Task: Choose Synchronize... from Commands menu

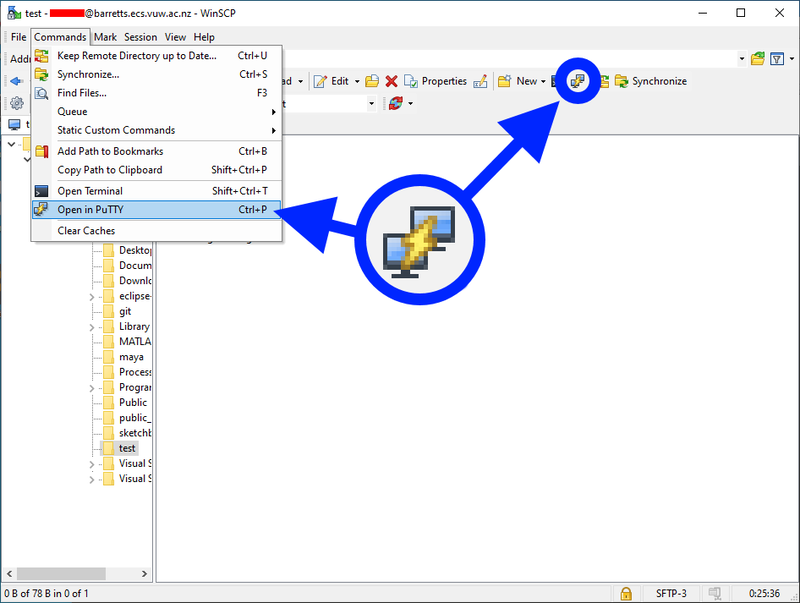Action: click(x=157, y=74)
